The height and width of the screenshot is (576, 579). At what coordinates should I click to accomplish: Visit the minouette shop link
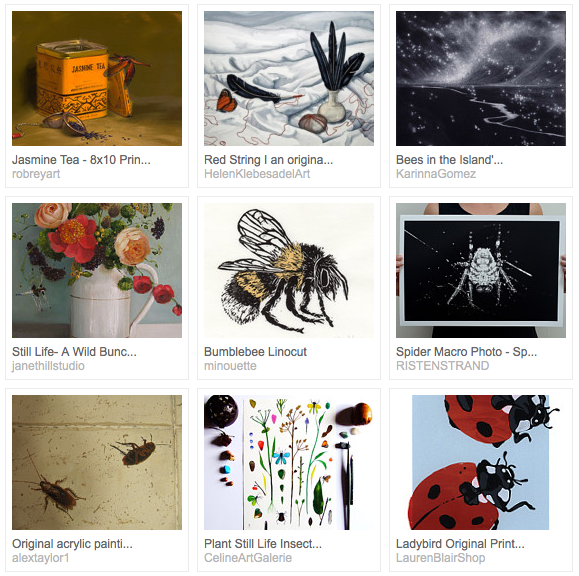[230, 366]
